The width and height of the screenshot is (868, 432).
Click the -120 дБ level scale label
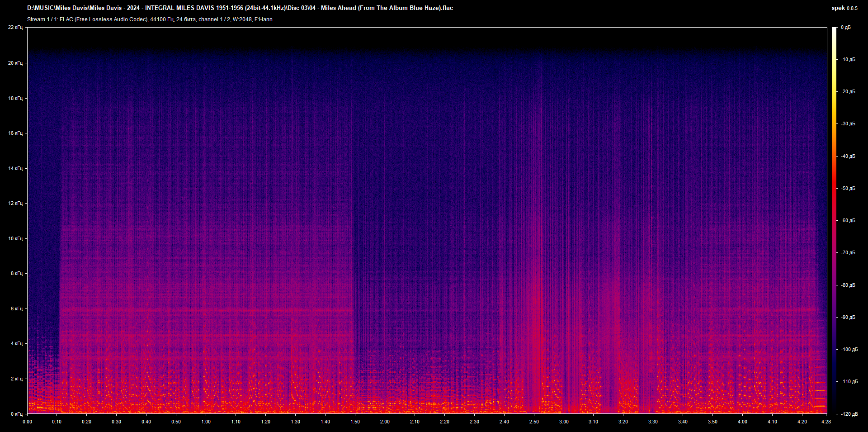pos(849,414)
